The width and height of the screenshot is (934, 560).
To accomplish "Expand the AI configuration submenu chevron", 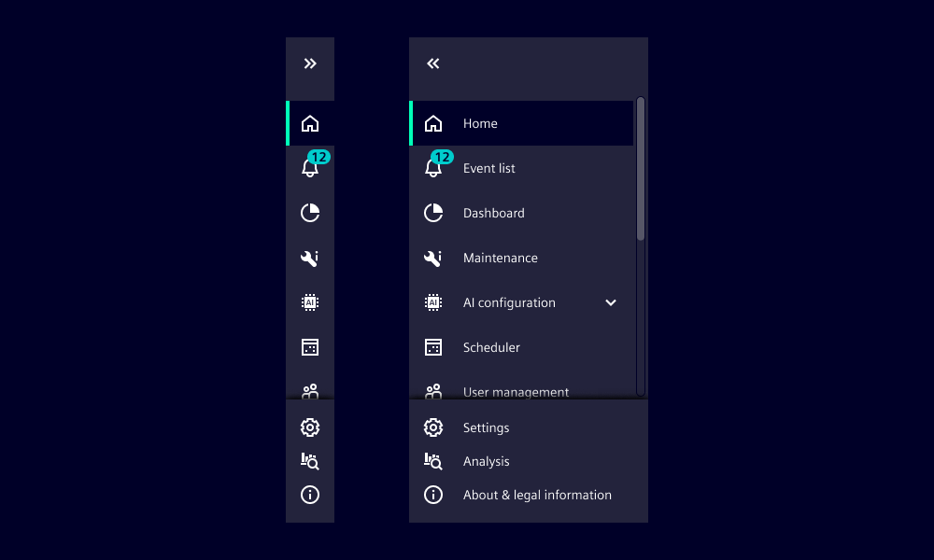I will [610, 302].
